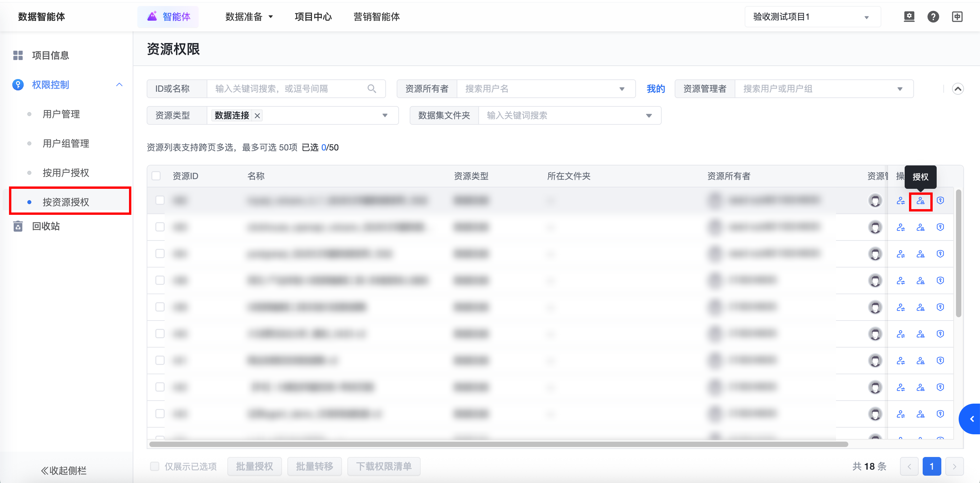Collapse the 权限控制 sidebar section

(119, 84)
